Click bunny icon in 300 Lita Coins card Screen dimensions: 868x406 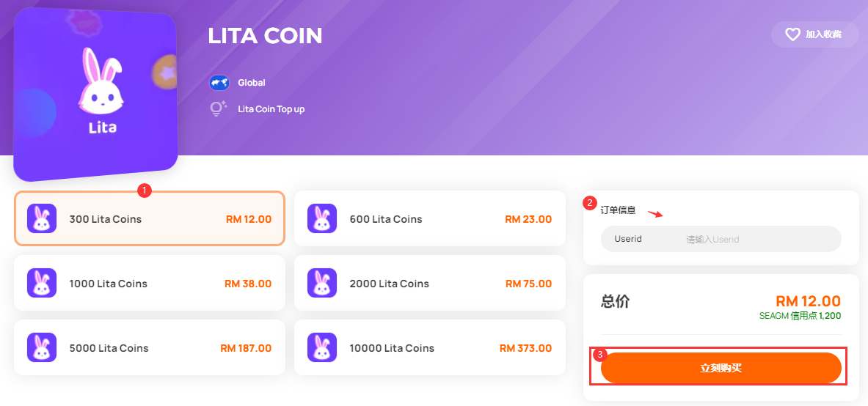coord(42,218)
